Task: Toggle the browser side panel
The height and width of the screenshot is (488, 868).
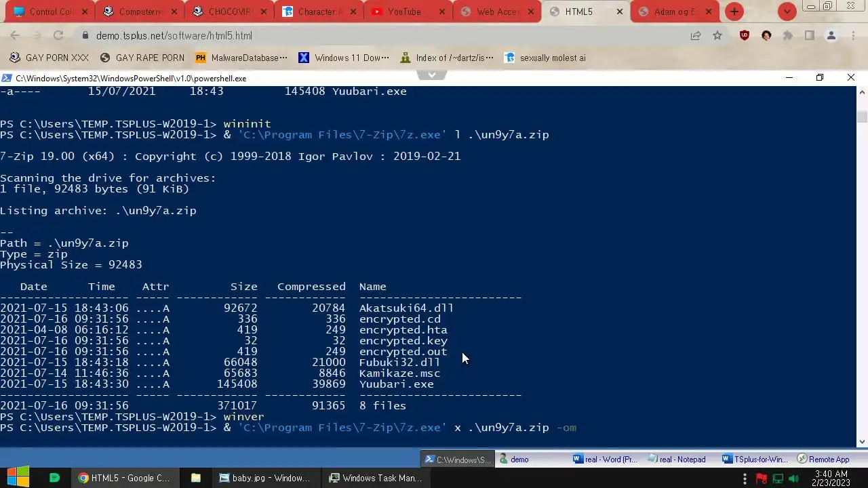Action: 810,36
